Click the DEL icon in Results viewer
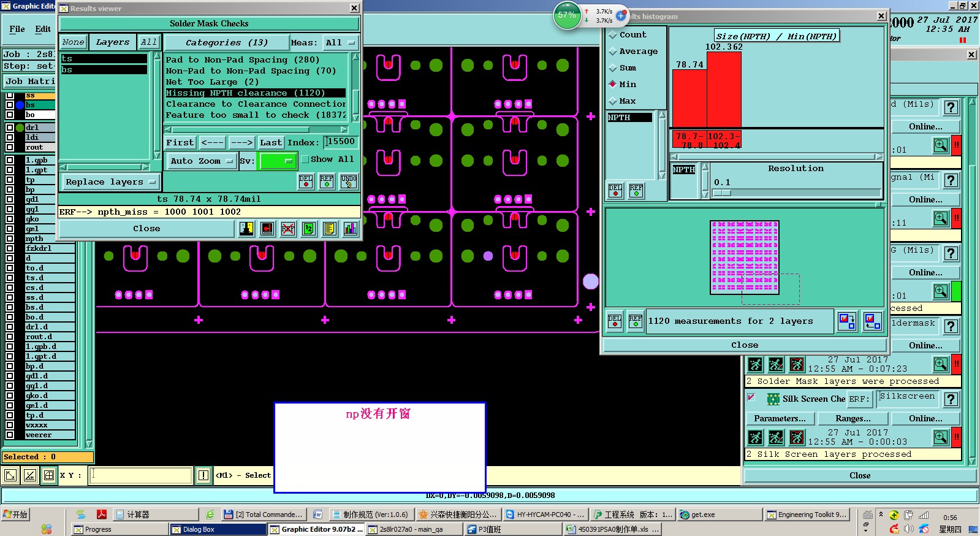 305,181
